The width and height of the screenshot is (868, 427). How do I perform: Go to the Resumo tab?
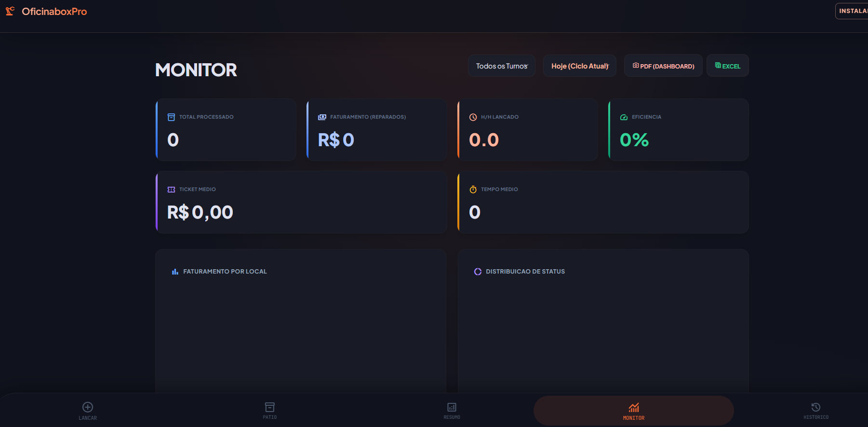coord(452,411)
